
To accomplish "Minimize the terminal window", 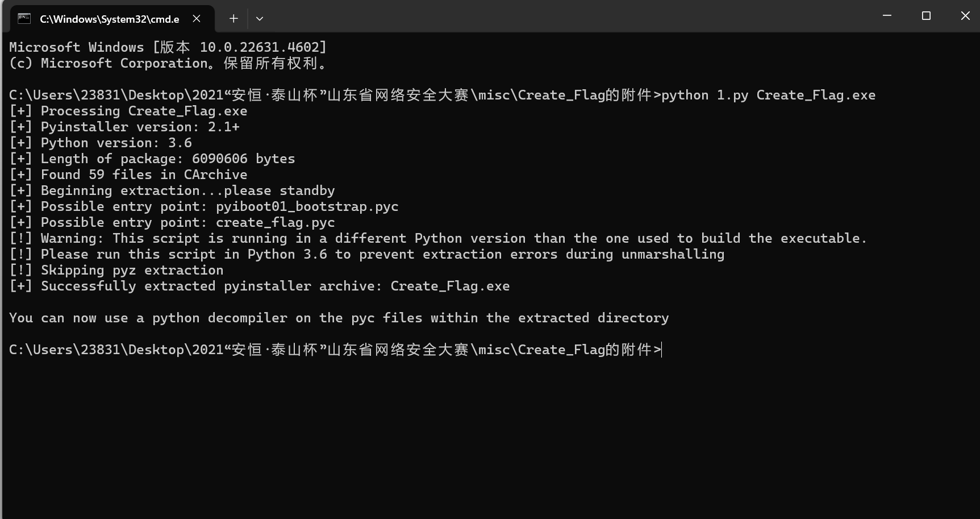I will (x=887, y=16).
